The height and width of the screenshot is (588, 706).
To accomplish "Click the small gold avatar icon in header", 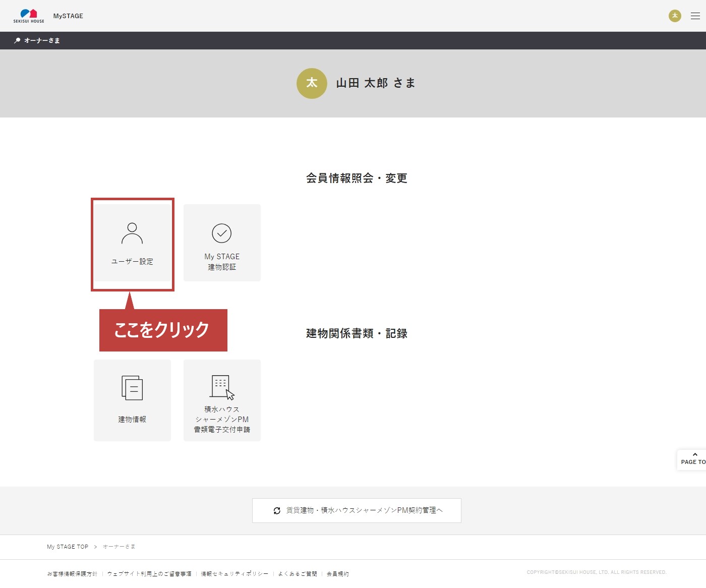I will point(675,16).
